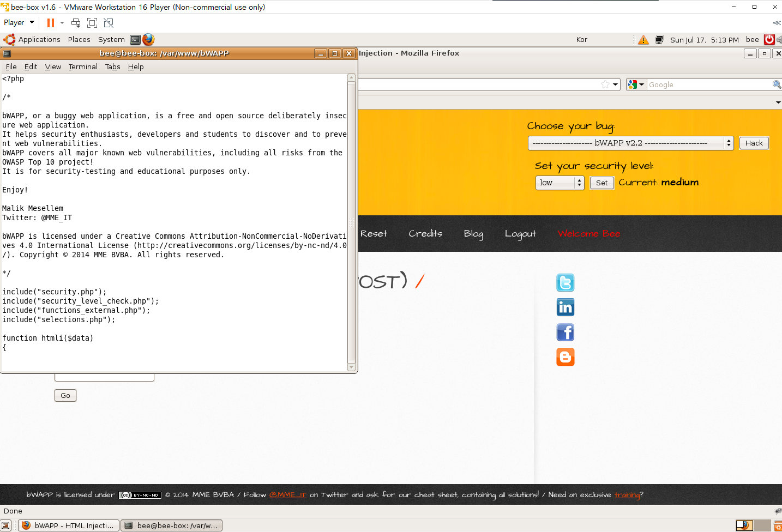The image size is (782, 532).
Task: Pause the virtual machine in VMware toolbar
Action: 51,23
